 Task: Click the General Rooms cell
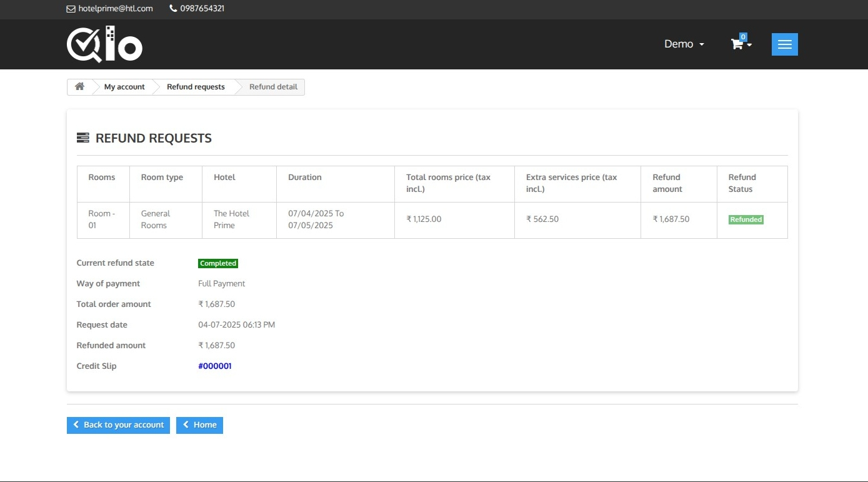click(166, 220)
